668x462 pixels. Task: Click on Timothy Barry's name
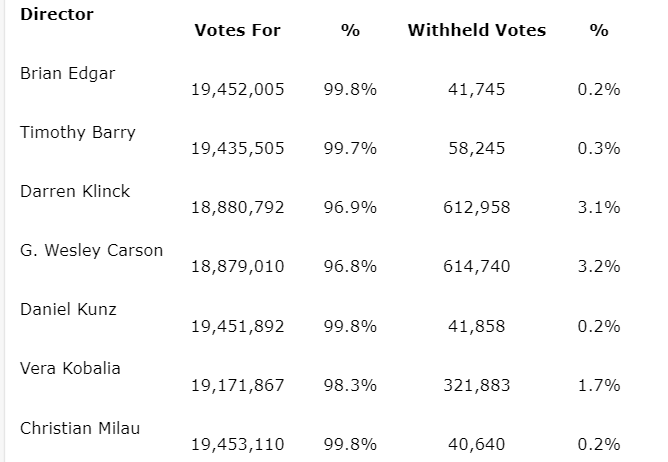77,132
